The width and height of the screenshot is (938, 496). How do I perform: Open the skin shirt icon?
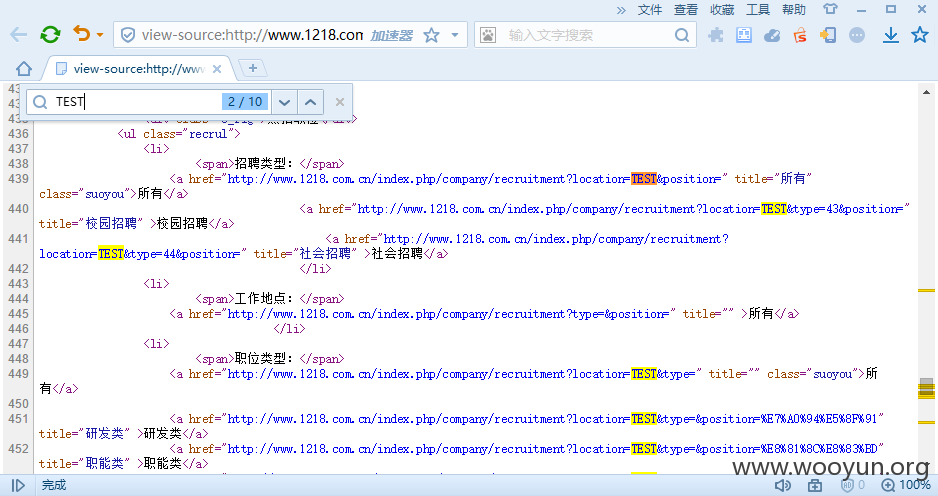[x=830, y=9]
